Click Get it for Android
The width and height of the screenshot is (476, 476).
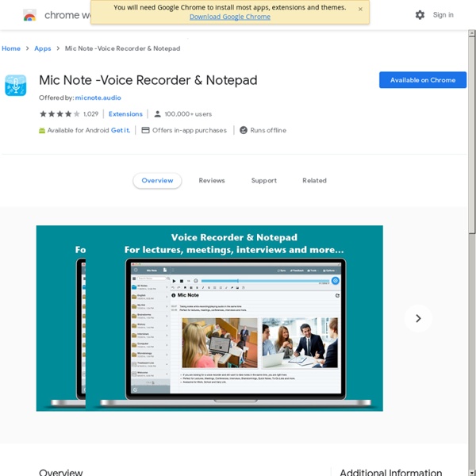tap(121, 130)
